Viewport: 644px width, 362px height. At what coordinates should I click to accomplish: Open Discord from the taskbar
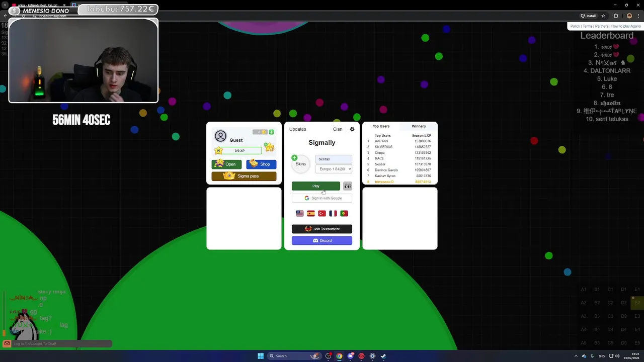click(351, 356)
